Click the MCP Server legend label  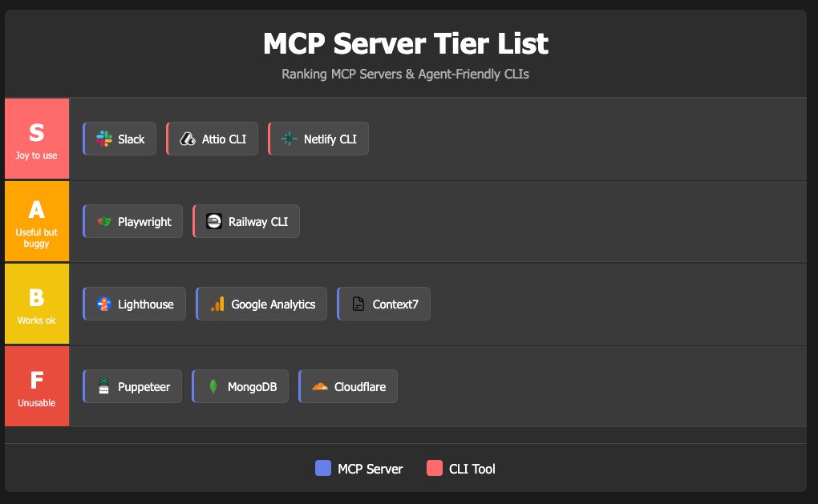[370, 469]
